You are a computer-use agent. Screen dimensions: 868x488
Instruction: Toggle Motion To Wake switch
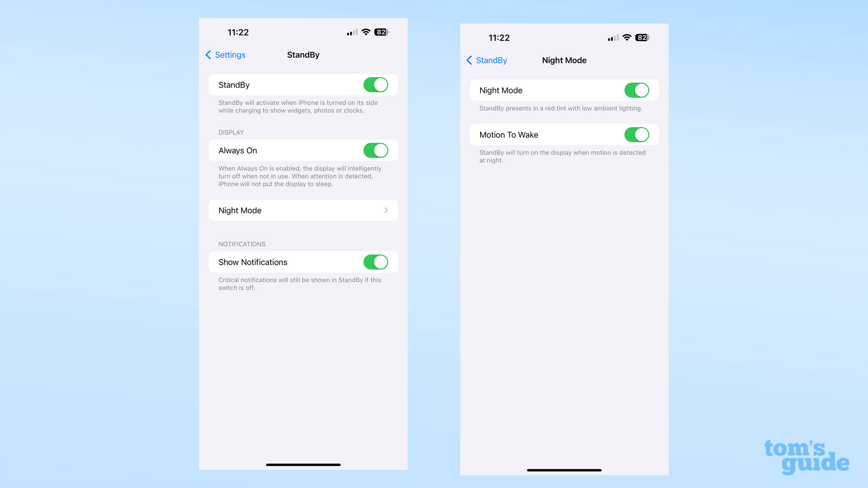pyautogui.click(x=636, y=135)
